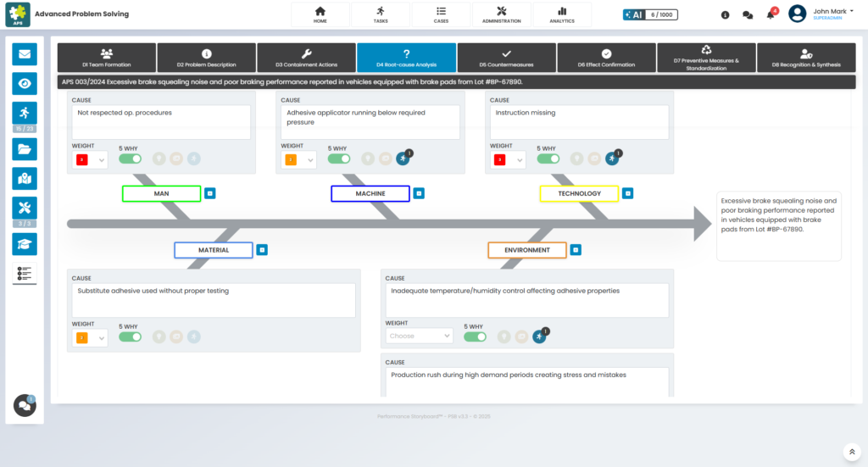Go to the ANALYTICS page
868x467 pixels.
point(561,14)
